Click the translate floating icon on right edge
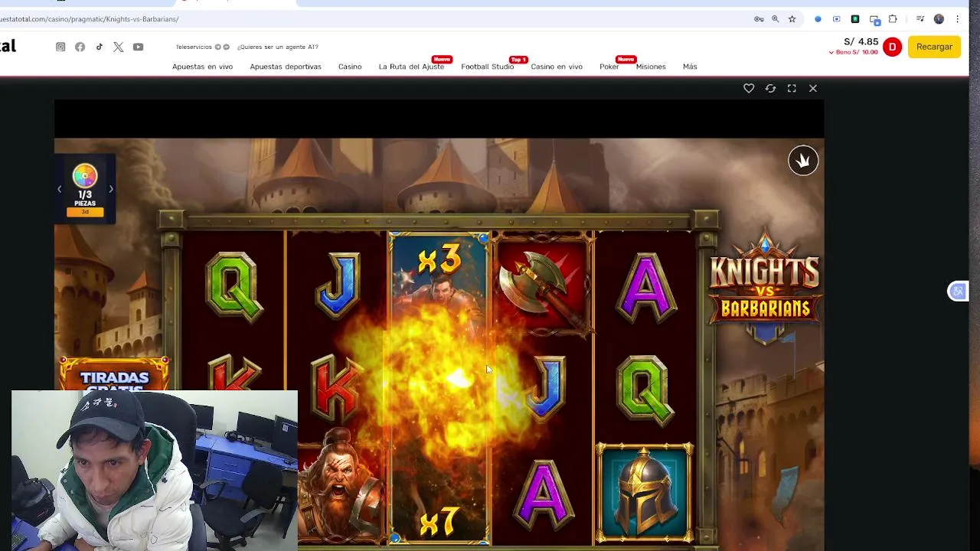 click(x=958, y=291)
